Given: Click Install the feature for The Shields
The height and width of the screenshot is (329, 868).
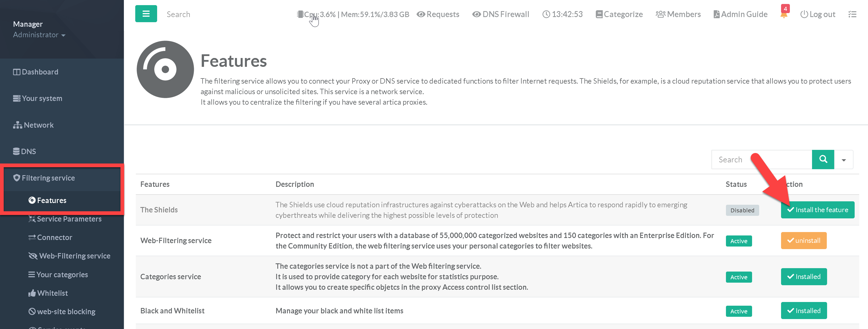Looking at the screenshot, I should (x=817, y=210).
